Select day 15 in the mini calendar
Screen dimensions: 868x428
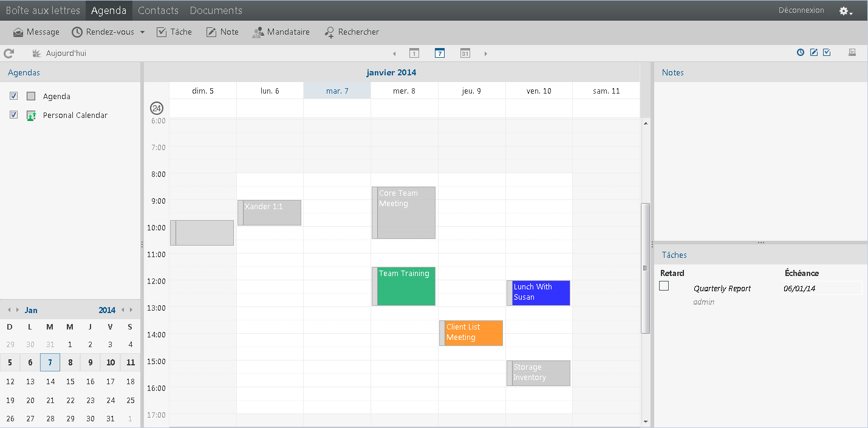[x=70, y=381]
